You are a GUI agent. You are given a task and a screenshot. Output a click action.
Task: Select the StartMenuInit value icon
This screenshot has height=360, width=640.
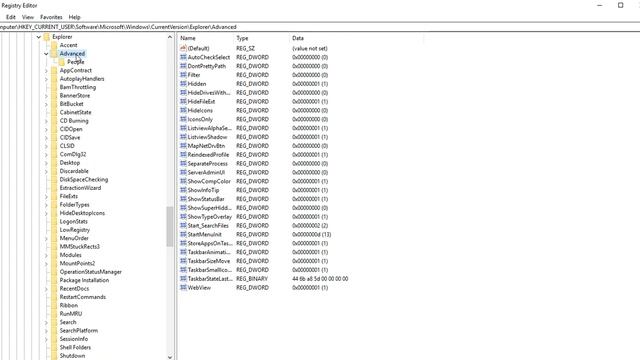click(x=183, y=234)
